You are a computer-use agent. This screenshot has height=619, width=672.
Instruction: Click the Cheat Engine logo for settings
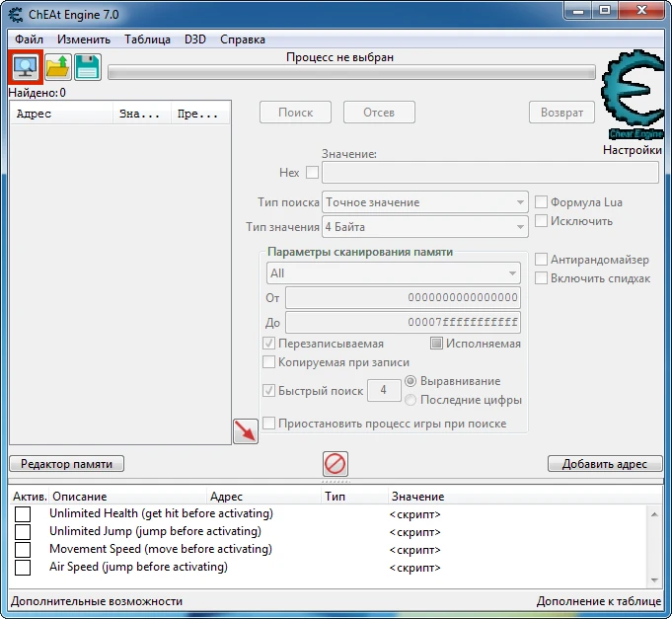(x=633, y=95)
